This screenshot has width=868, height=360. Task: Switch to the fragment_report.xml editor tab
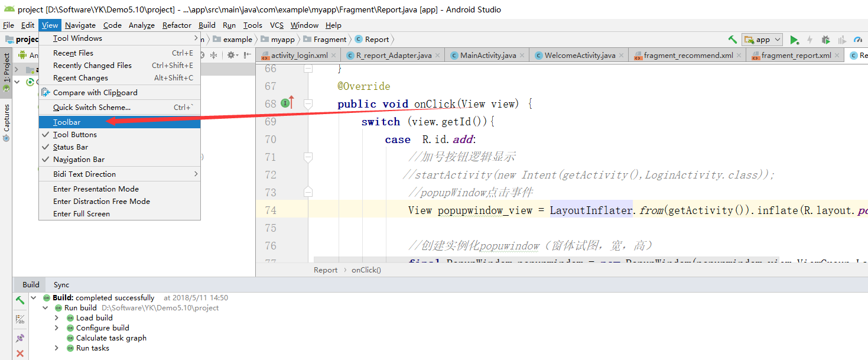pos(796,55)
